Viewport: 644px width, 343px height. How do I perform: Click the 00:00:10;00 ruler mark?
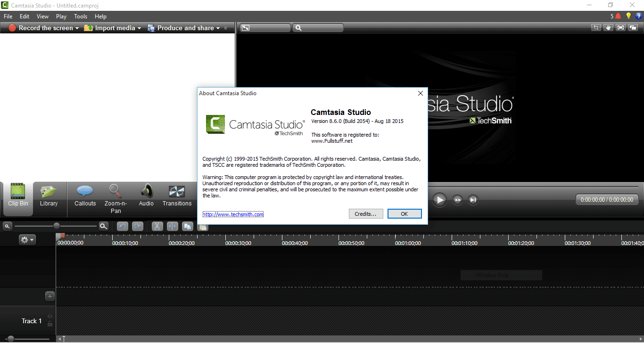125,243
